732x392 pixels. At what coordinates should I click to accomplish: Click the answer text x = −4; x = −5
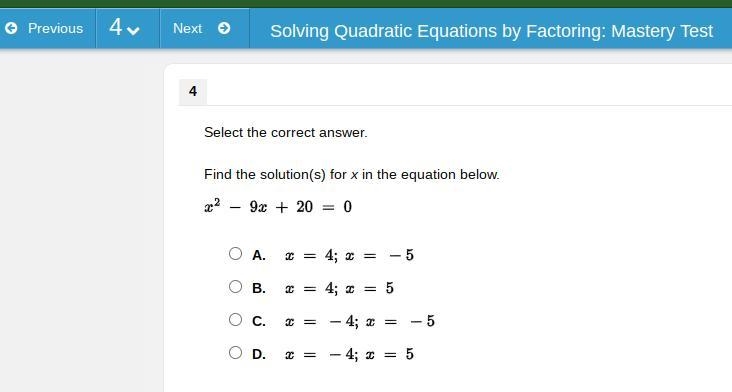coord(359,321)
